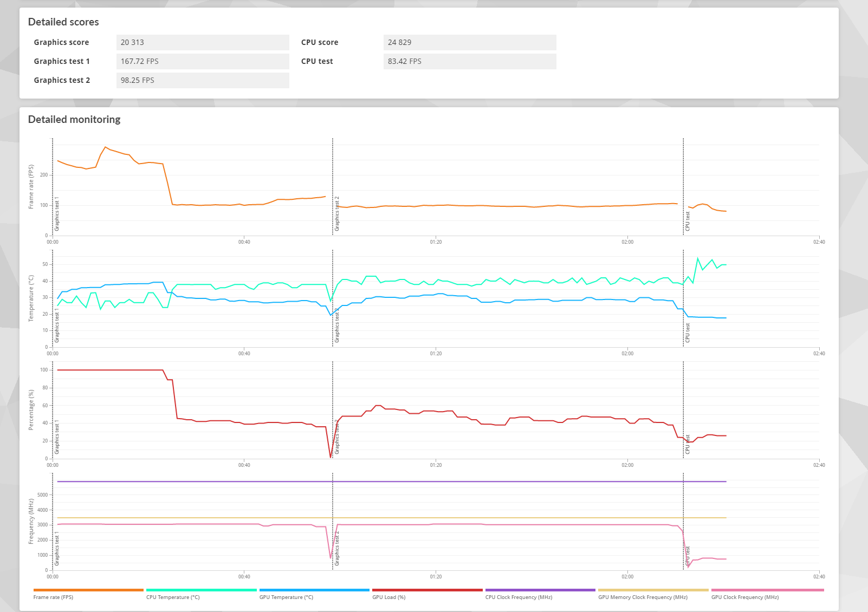
Task: Click the Graphics test 2 marker line
Action: (x=332, y=187)
